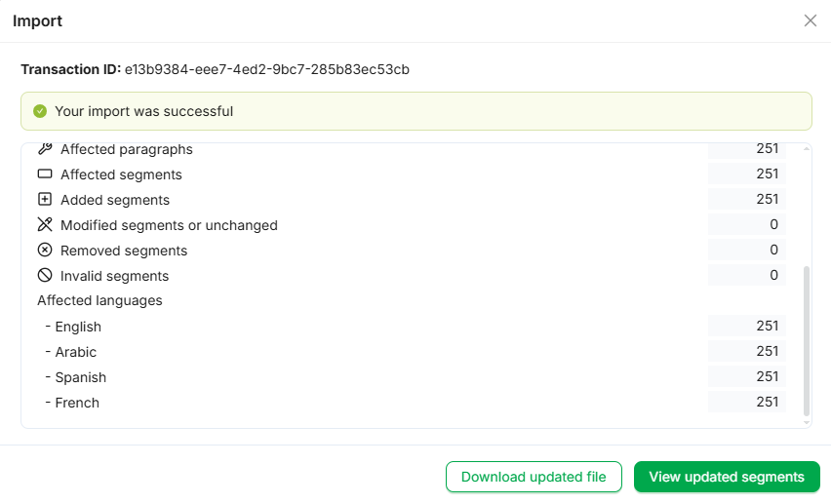Image resolution: width=831 pixels, height=504 pixels.
Task: Click the scrollbar up arrow
Action: click(806, 149)
